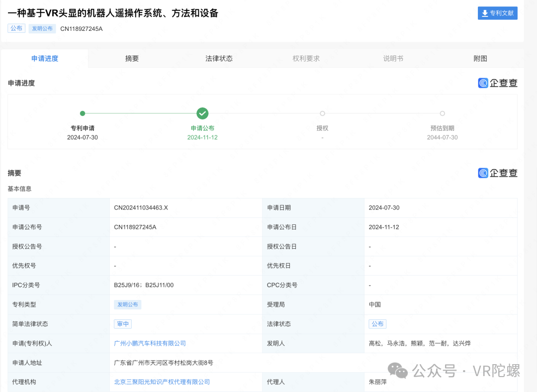Open the 摘要 tab

pyautogui.click(x=132, y=59)
